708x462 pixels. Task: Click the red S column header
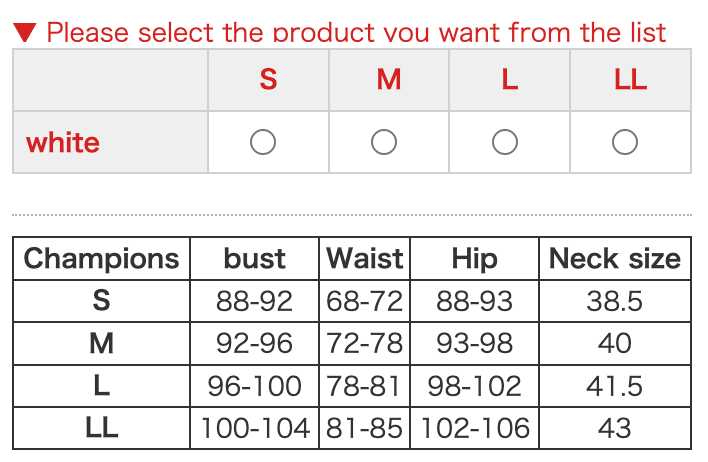pyautogui.click(x=268, y=80)
